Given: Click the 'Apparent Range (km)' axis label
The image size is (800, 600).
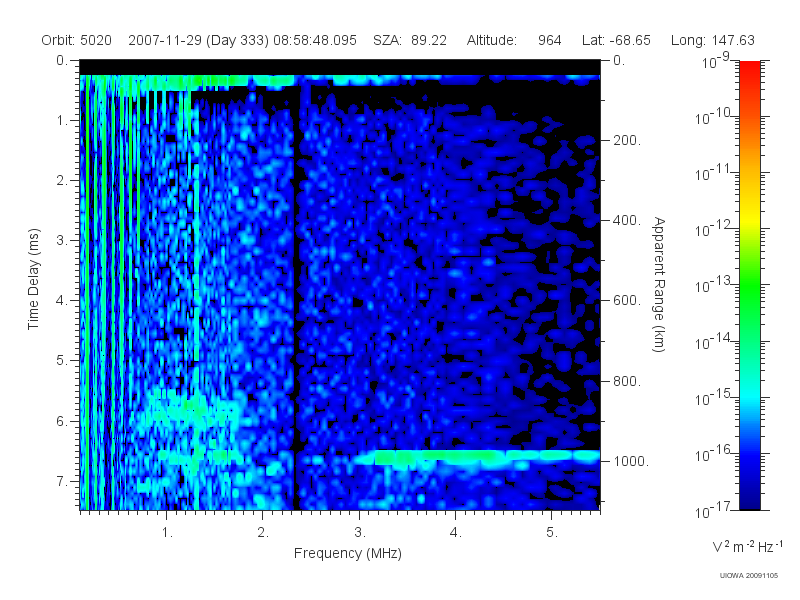Looking at the screenshot, I should (x=659, y=285).
